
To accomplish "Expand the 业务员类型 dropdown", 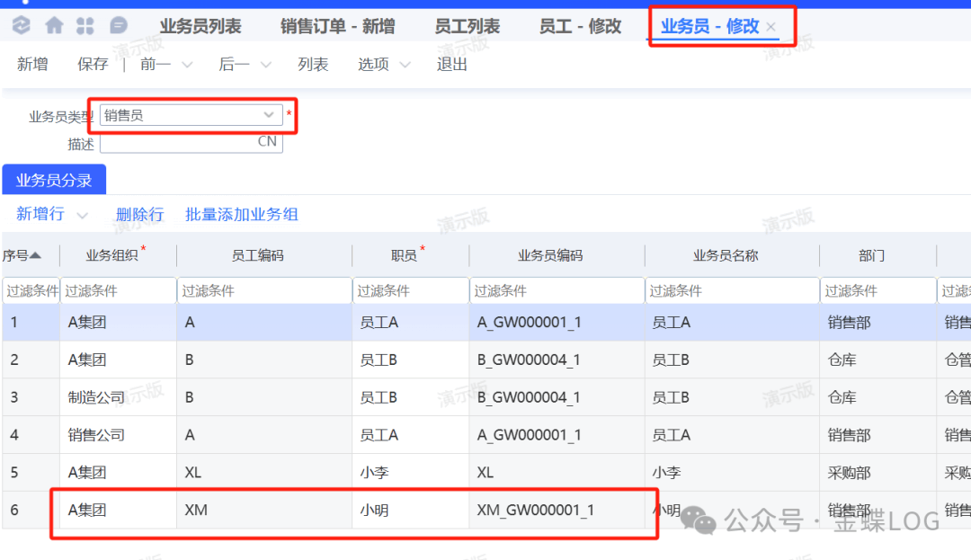I will pyautogui.click(x=268, y=115).
